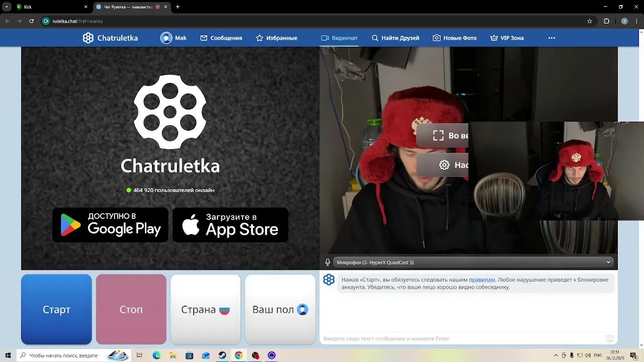Open settings gear on the video overlay
Image resolution: width=644 pixels, height=362 pixels.
tap(444, 165)
